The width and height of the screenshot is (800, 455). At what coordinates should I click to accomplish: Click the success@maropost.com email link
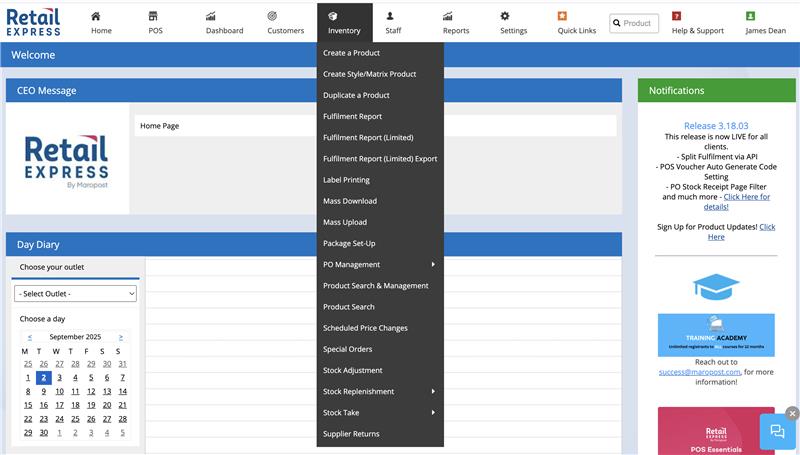(699, 372)
